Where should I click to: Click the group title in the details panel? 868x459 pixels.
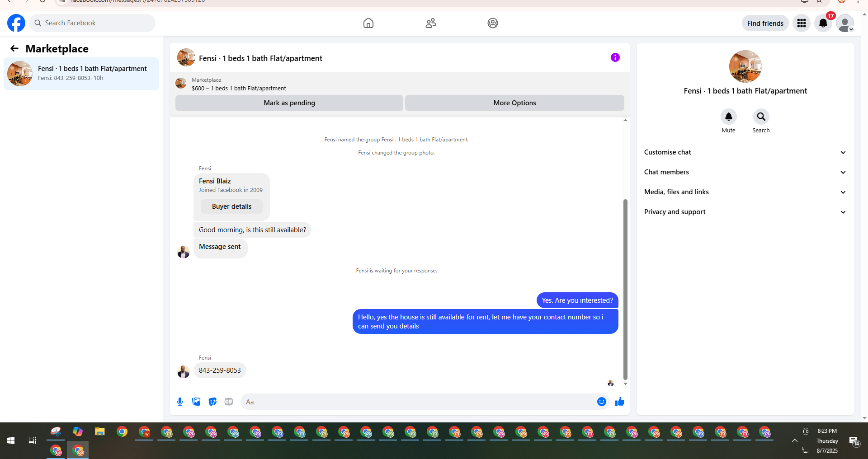(x=745, y=91)
